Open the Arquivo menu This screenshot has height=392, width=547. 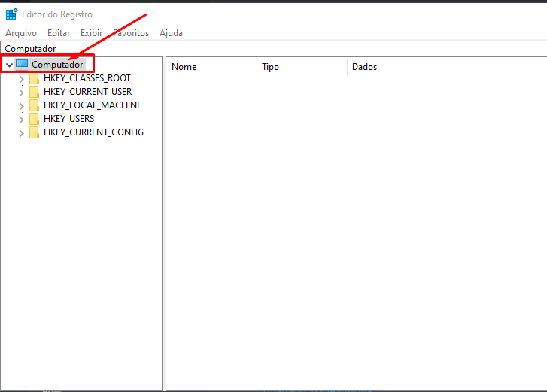(21, 33)
